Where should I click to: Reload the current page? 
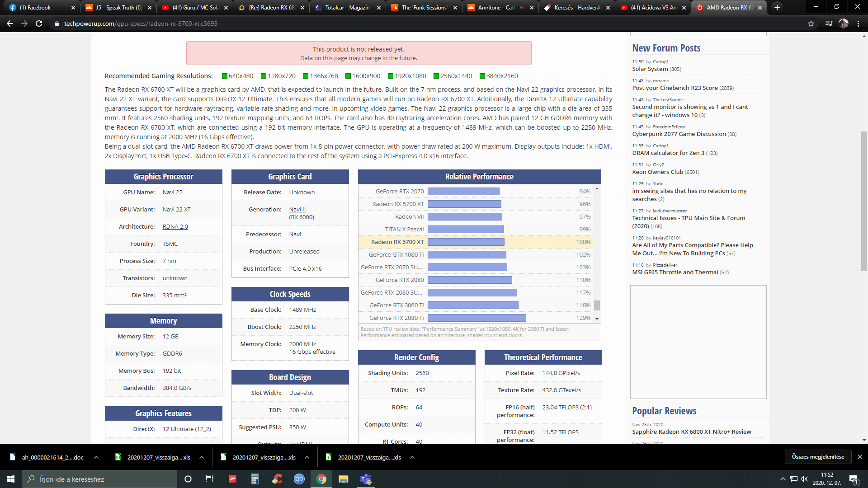pos(39,23)
